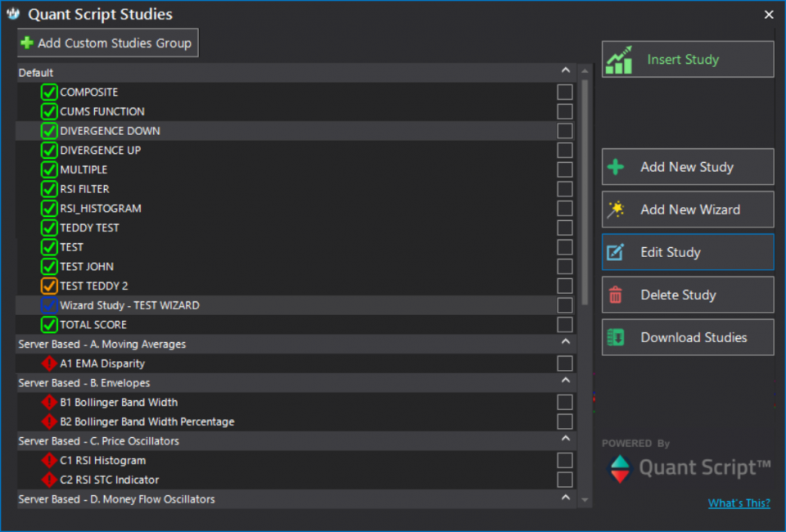Collapse the Server Based - A. Moving Averages group
The width and height of the screenshot is (786, 532).
(566, 342)
